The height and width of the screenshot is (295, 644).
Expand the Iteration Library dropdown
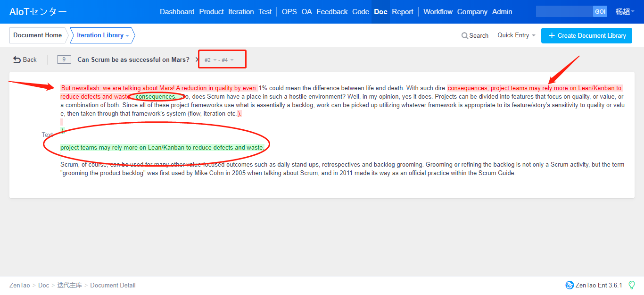102,35
